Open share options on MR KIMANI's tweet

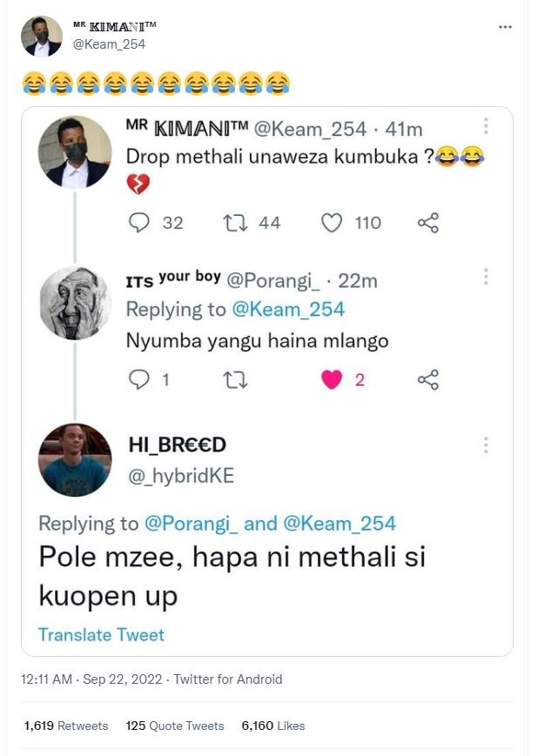point(428,223)
